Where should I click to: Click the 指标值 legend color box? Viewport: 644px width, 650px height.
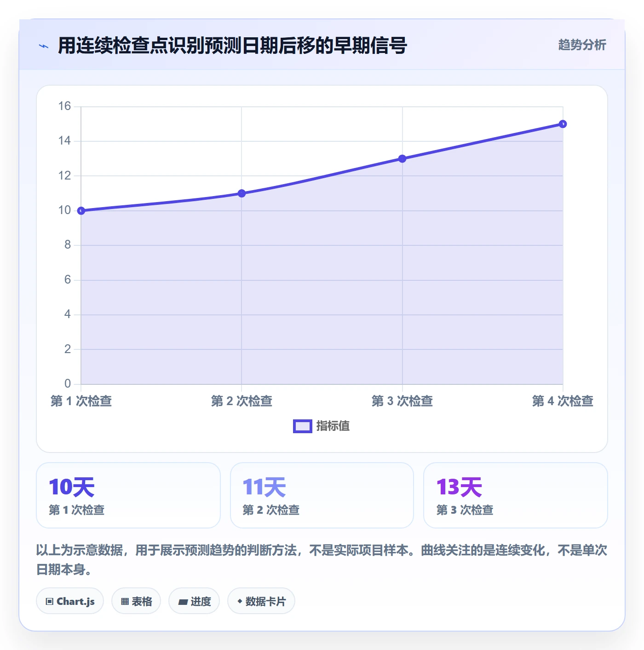point(303,426)
